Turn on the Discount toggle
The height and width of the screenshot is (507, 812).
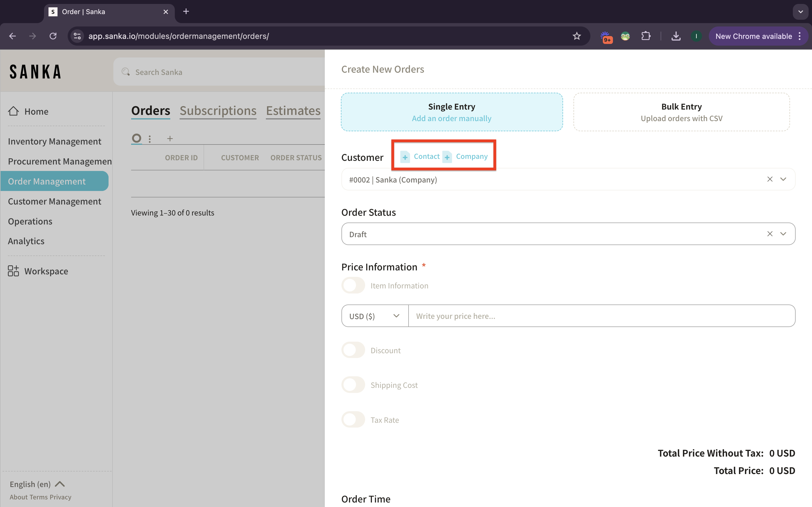coord(353,350)
